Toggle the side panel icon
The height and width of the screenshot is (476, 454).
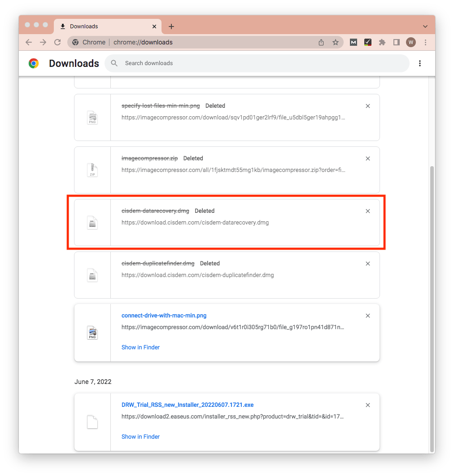click(x=397, y=42)
